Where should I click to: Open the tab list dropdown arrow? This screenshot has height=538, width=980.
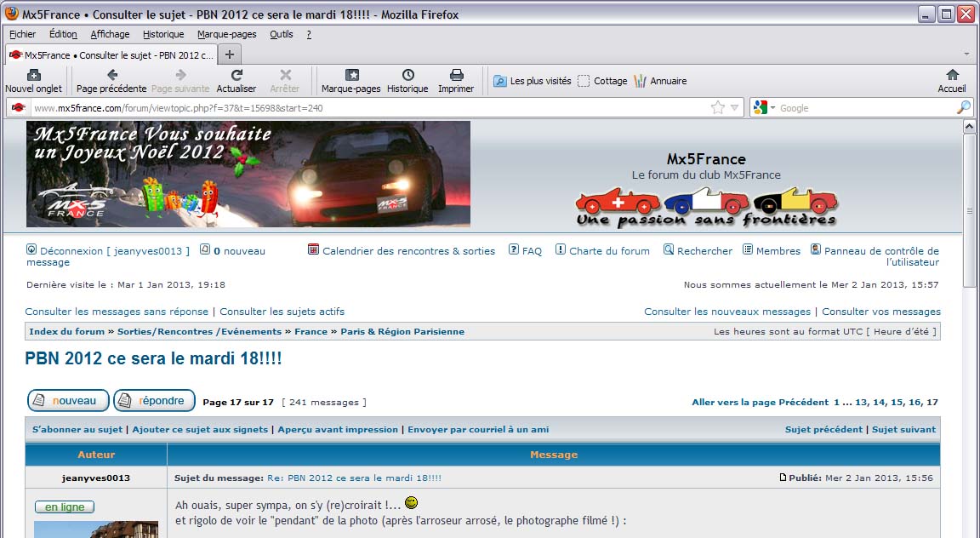coord(966,54)
